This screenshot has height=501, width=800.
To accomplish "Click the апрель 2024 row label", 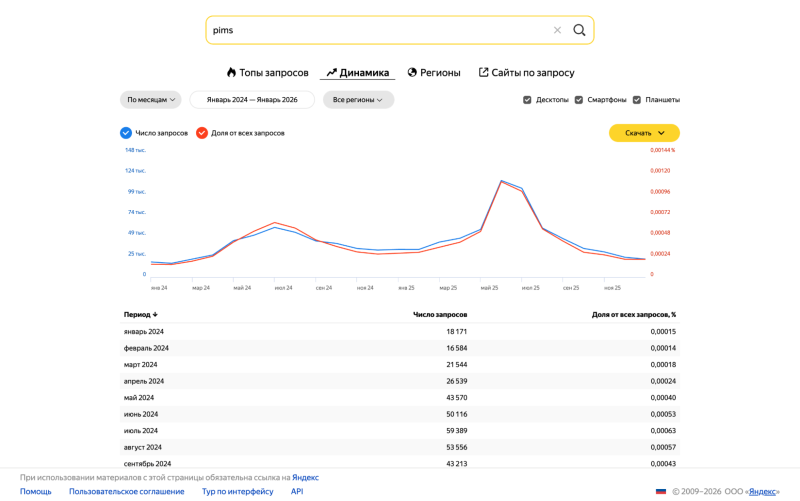I will tap(144, 381).
